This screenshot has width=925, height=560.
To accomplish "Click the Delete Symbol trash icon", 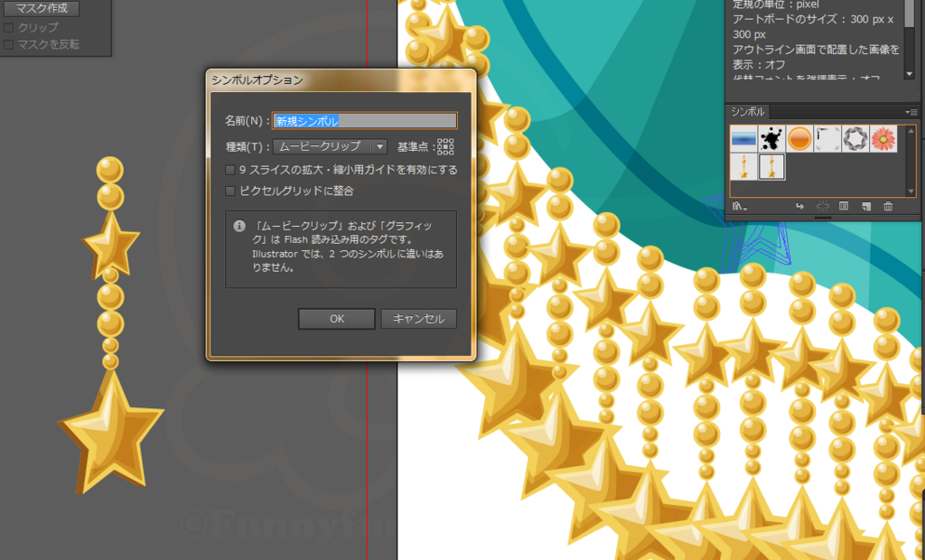I will [888, 206].
